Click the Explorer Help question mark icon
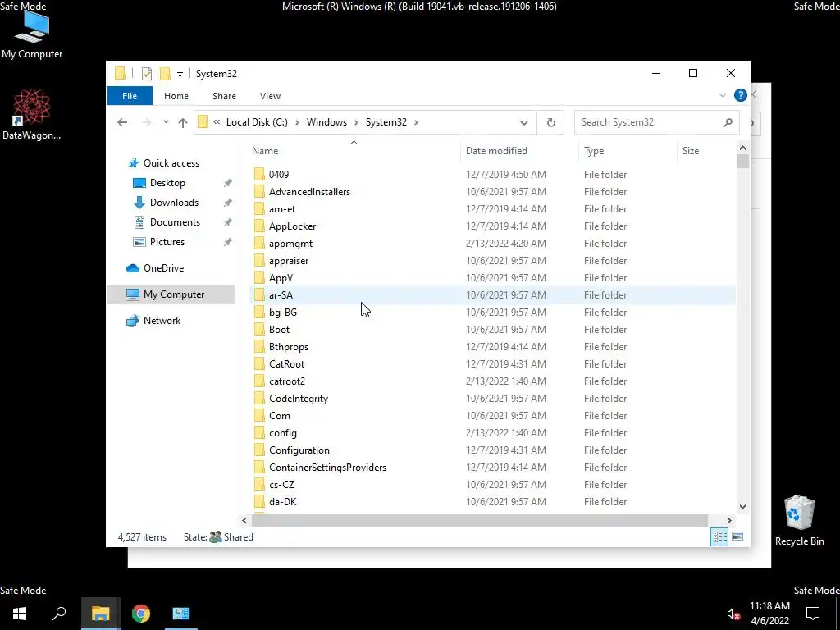The image size is (840, 630). [x=741, y=95]
